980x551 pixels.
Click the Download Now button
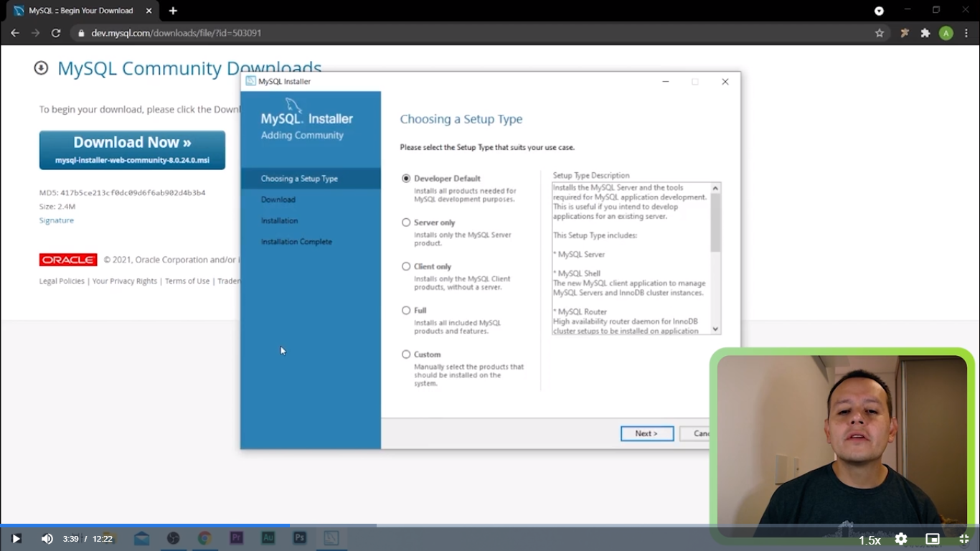[x=132, y=150]
